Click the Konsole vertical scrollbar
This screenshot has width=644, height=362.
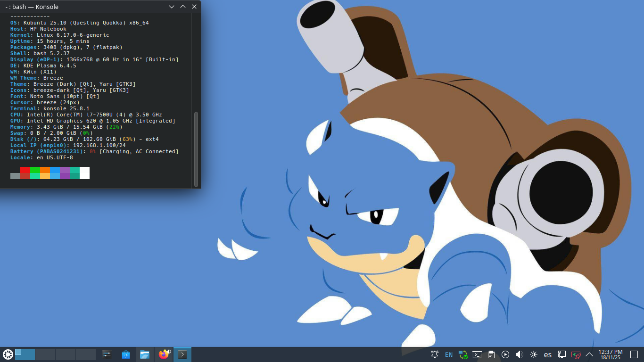tap(196, 148)
